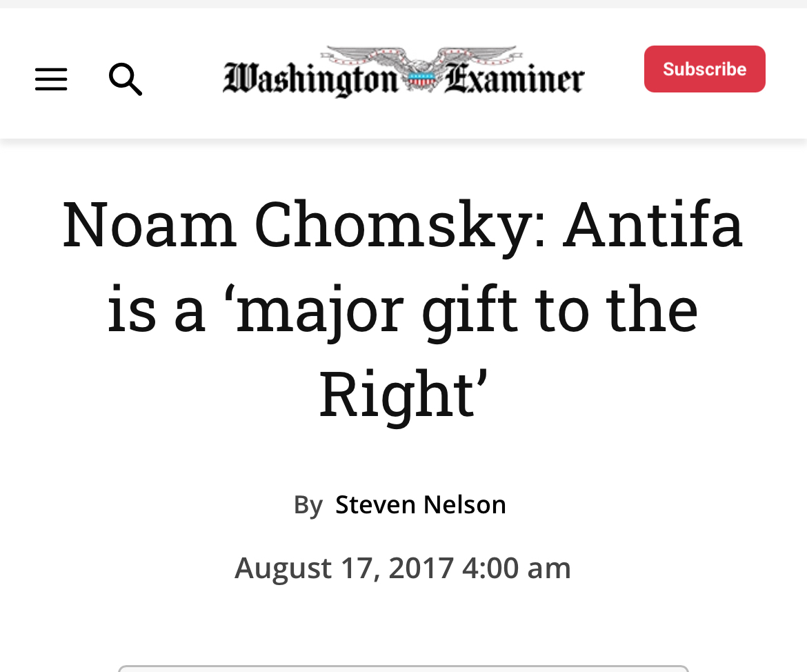This screenshot has height=672, width=807.
Task: Open the hamburger navigation menu
Action: 51,79
